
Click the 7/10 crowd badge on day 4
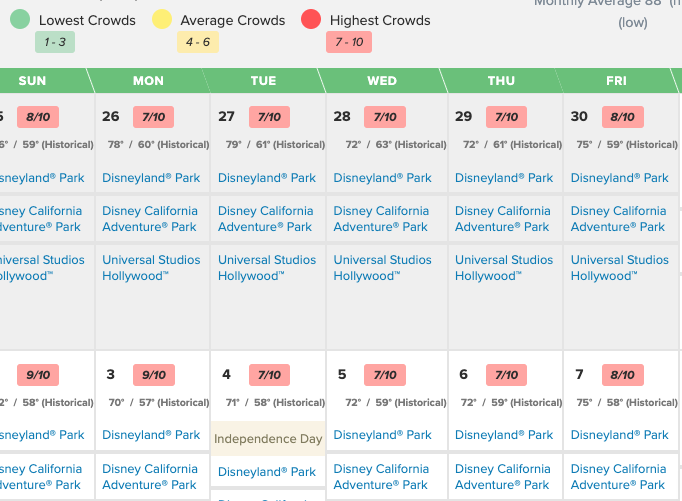(269, 375)
